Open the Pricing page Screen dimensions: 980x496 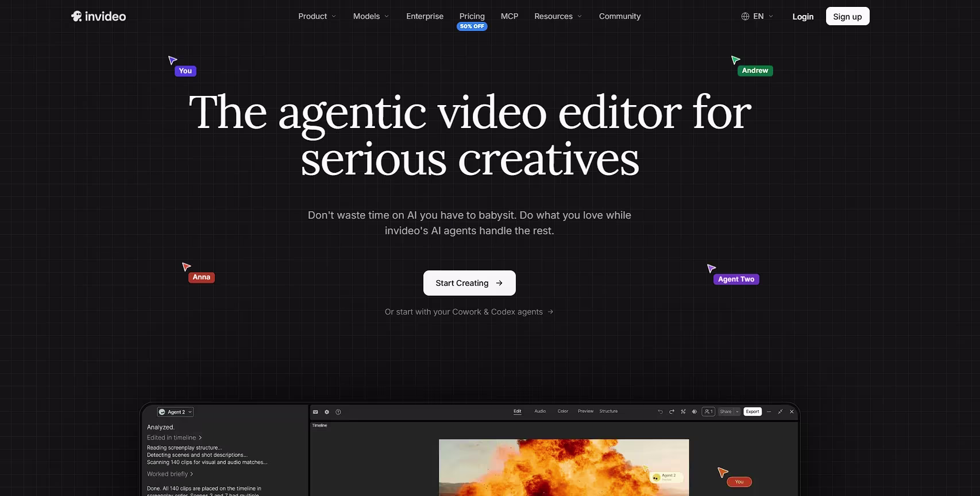point(472,16)
